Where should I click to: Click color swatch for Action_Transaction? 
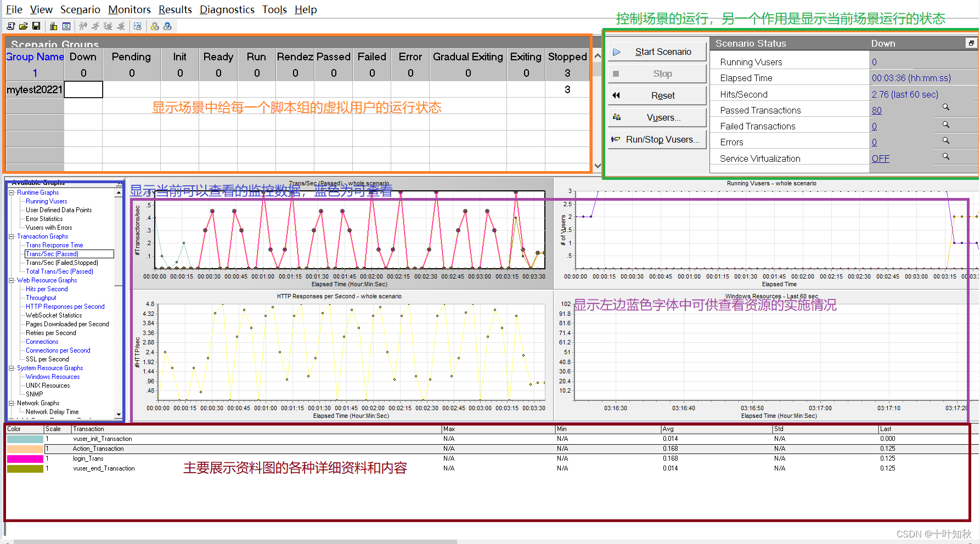[25, 449]
